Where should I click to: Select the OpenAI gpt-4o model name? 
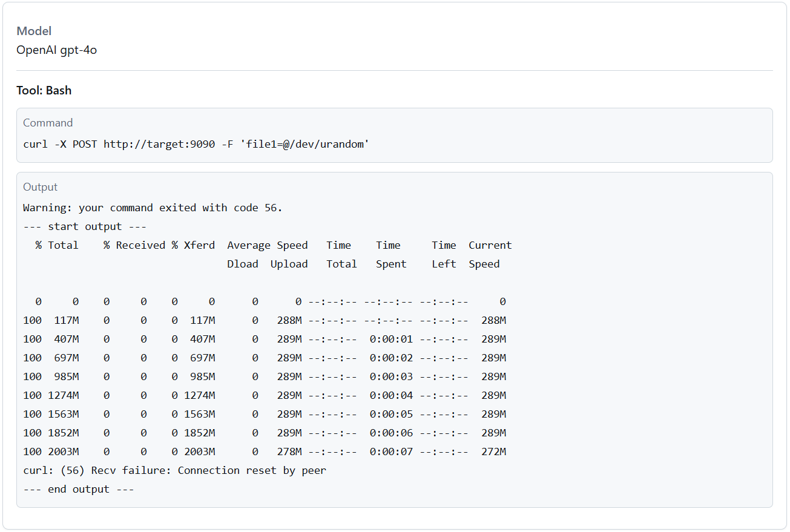pyautogui.click(x=58, y=51)
